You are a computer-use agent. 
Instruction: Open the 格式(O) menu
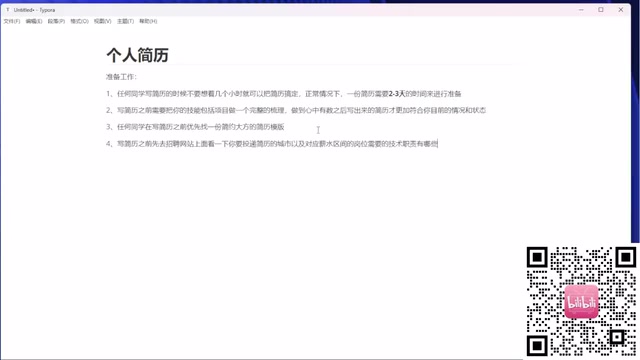pos(79,21)
